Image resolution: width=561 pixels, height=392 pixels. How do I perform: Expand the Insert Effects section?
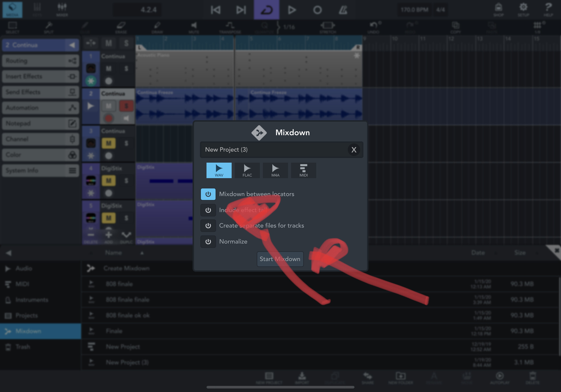pos(41,76)
